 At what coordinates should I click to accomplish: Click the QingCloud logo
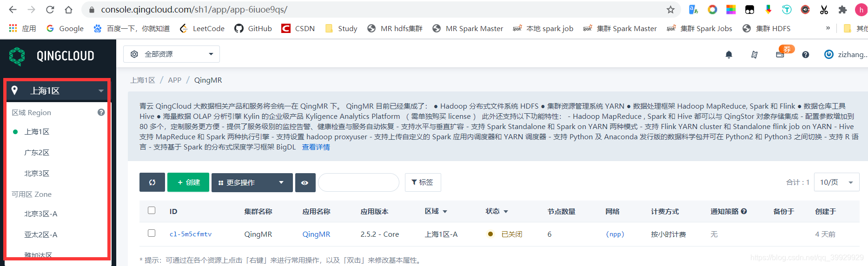click(52, 56)
